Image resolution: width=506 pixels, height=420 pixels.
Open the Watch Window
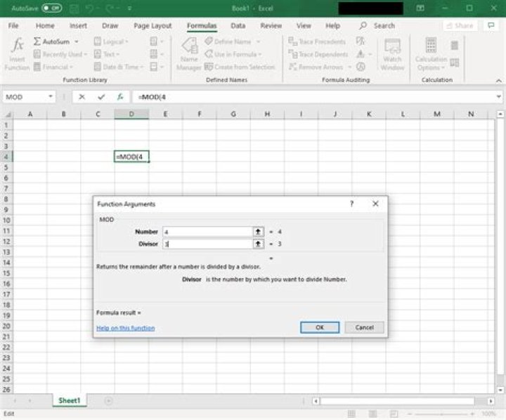coord(392,53)
